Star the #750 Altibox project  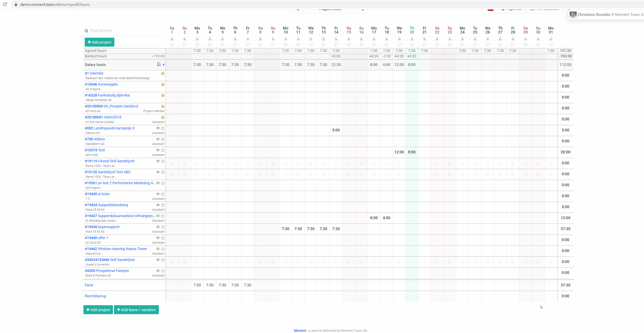click(163, 139)
